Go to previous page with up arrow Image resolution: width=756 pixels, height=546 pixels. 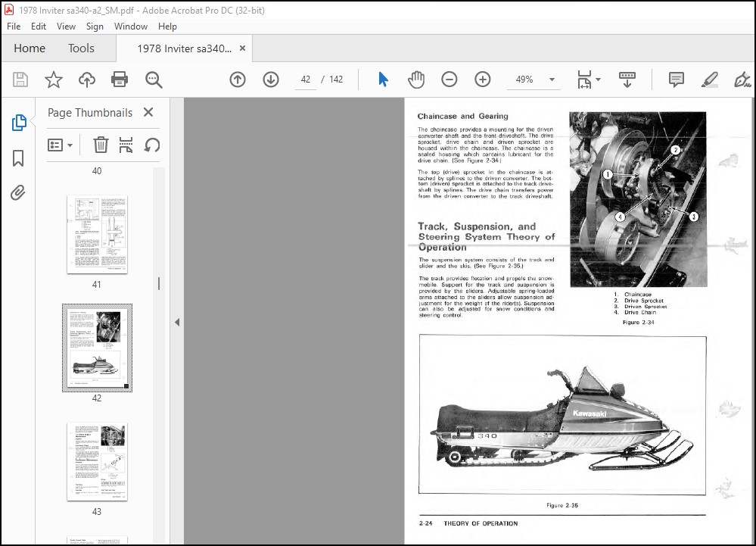[238, 80]
